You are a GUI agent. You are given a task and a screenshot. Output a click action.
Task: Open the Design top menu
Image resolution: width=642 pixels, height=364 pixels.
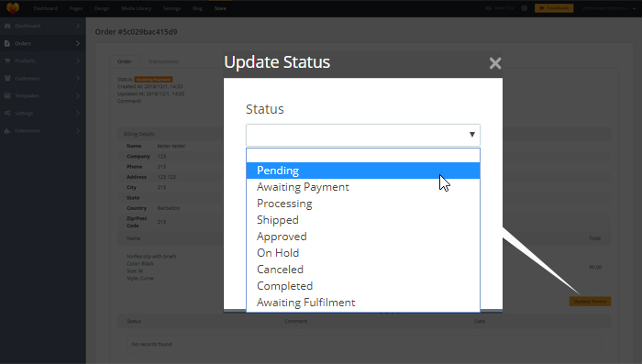102,8
